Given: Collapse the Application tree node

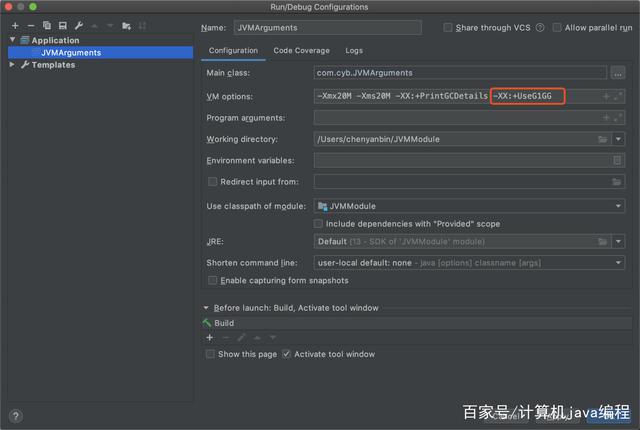Looking at the screenshot, I should click(13, 40).
